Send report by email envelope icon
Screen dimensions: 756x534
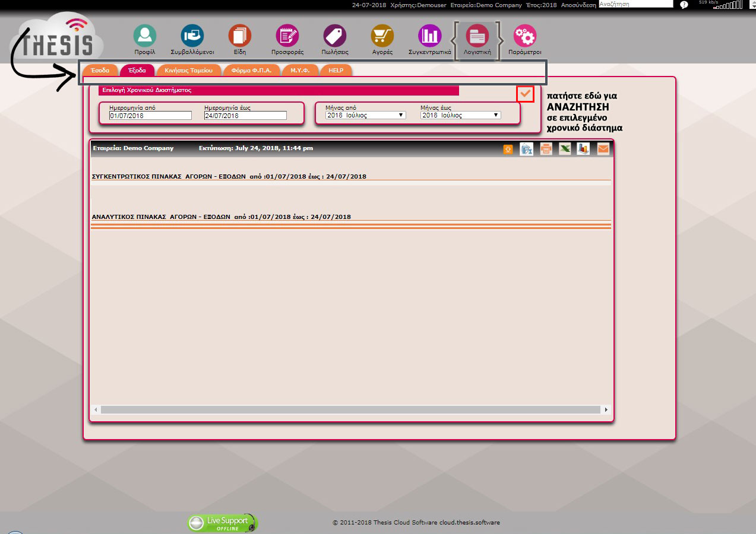(x=603, y=149)
